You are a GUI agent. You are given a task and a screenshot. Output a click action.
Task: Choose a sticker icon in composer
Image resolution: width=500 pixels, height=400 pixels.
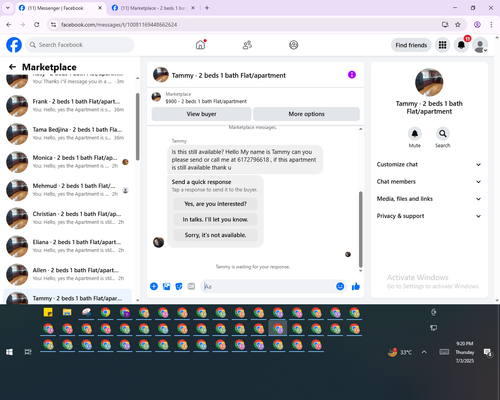coord(179,286)
